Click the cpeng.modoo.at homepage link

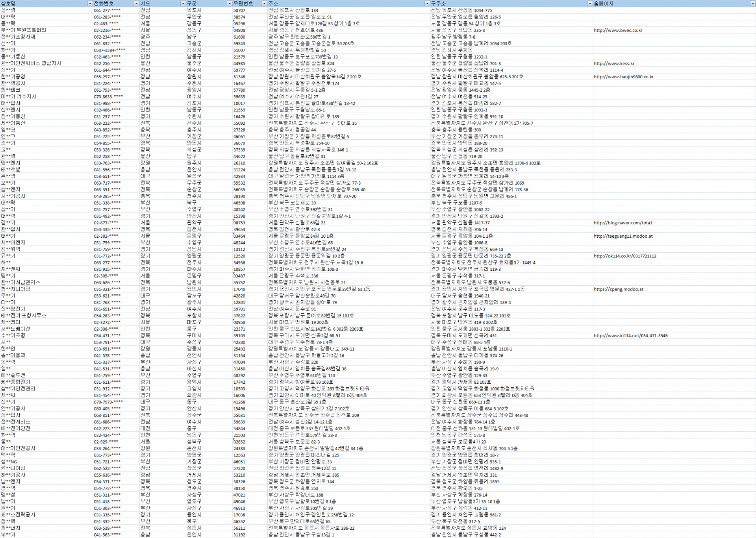[618, 289]
